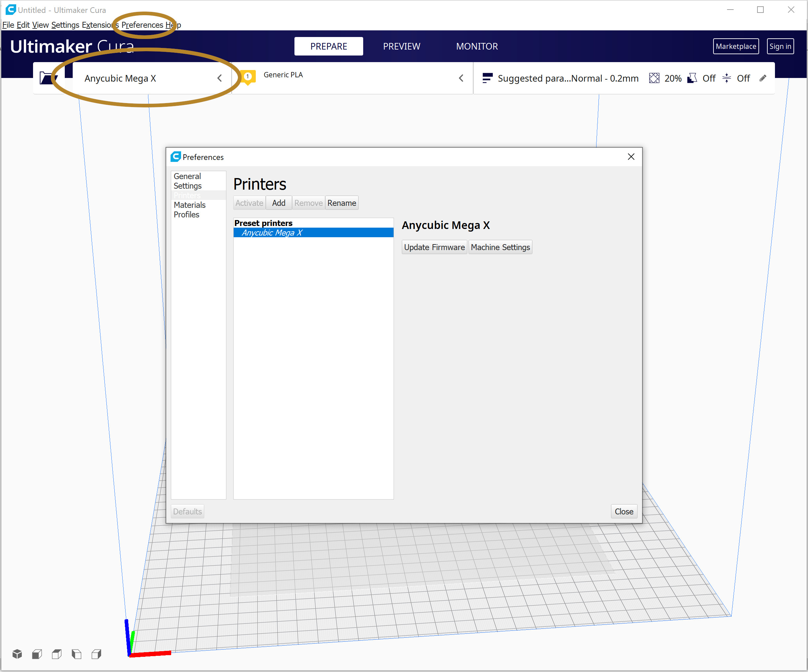
Task: Click the Machine Settings button
Action: click(x=500, y=247)
